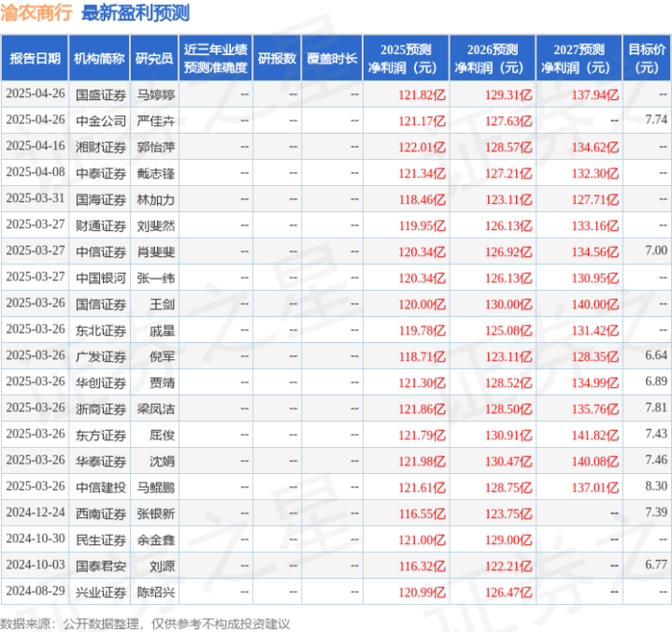
Task: Click 东方证券 institution cell
Action: (x=101, y=435)
